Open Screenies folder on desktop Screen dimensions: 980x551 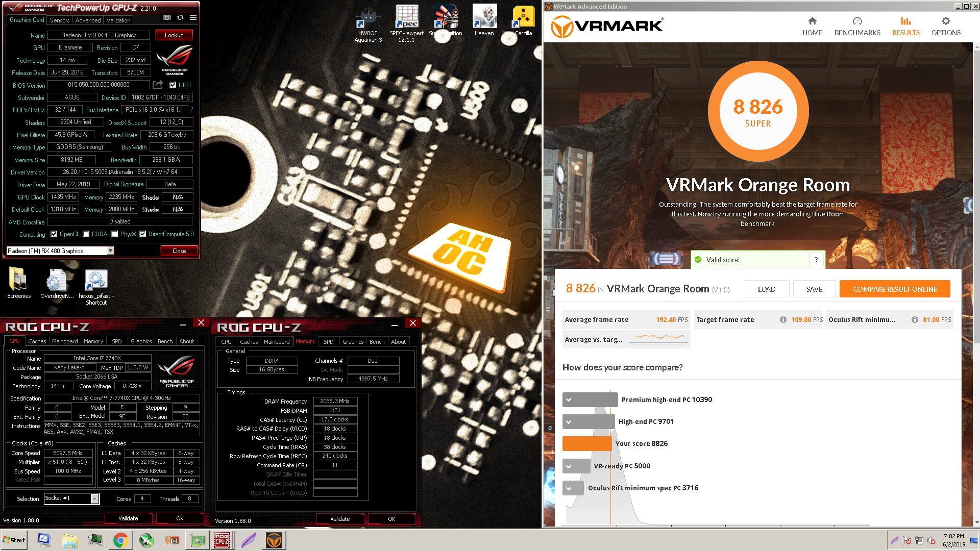[19, 283]
